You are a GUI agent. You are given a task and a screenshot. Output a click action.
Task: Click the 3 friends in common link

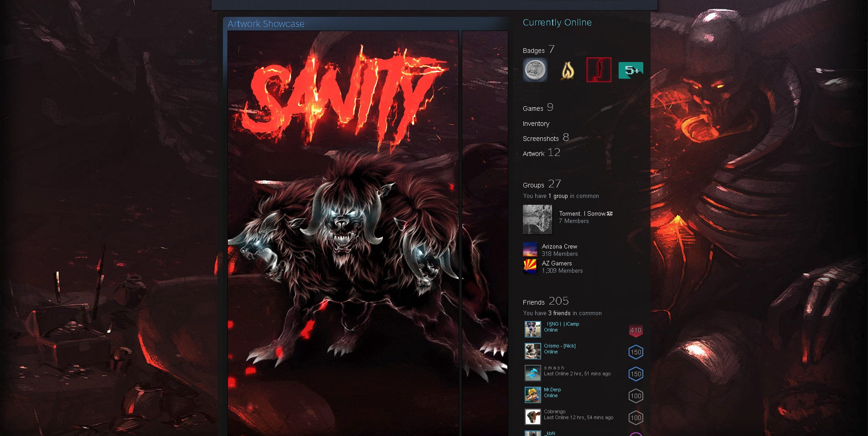click(559, 313)
